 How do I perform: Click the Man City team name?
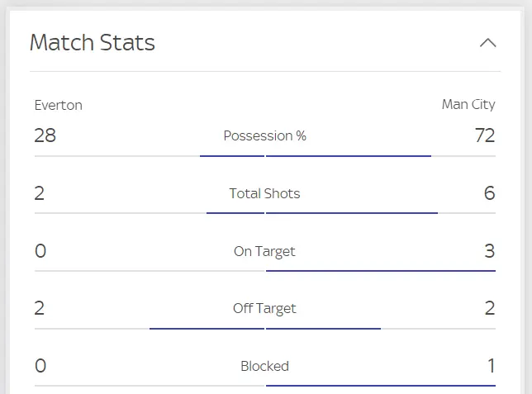point(468,105)
